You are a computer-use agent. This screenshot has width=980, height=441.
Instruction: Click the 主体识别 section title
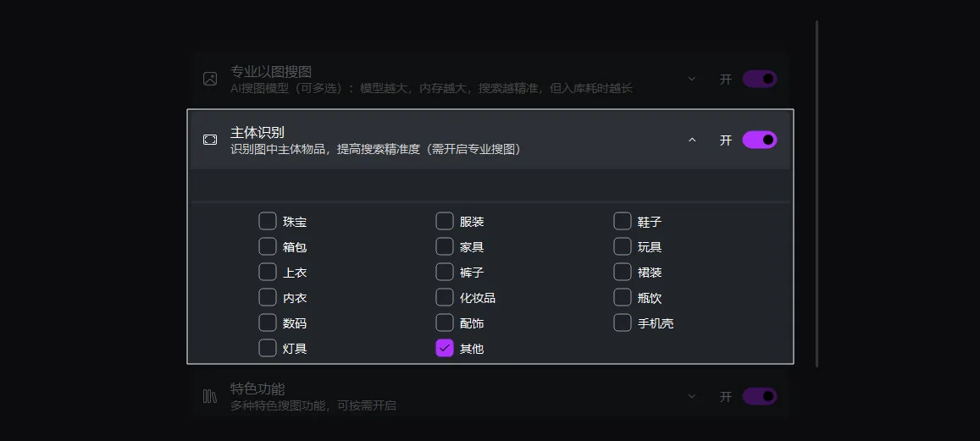(257, 132)
